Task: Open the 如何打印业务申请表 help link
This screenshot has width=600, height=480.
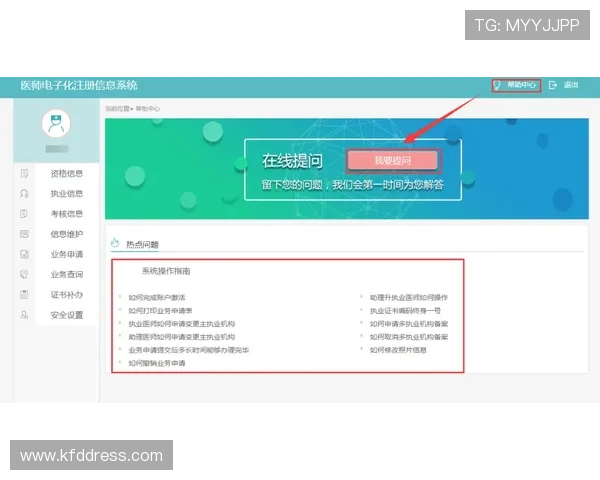Action: tap(160, 310)
